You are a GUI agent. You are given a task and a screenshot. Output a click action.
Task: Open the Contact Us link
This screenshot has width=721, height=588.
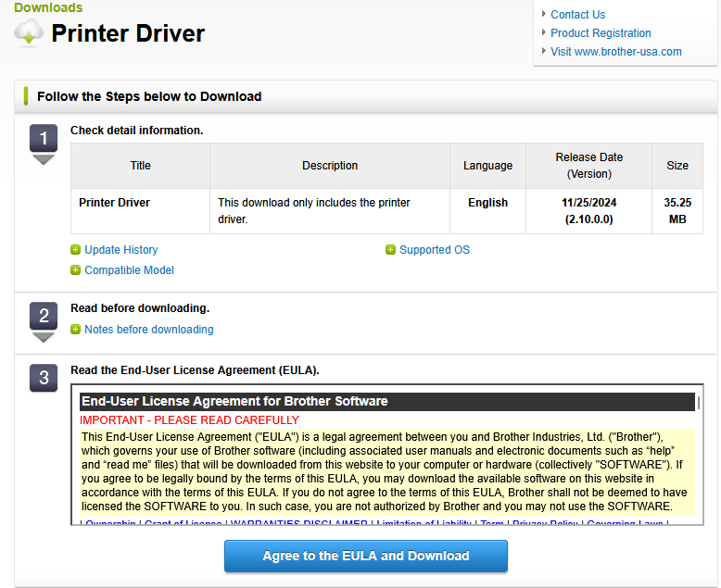(x=578, y=15)
